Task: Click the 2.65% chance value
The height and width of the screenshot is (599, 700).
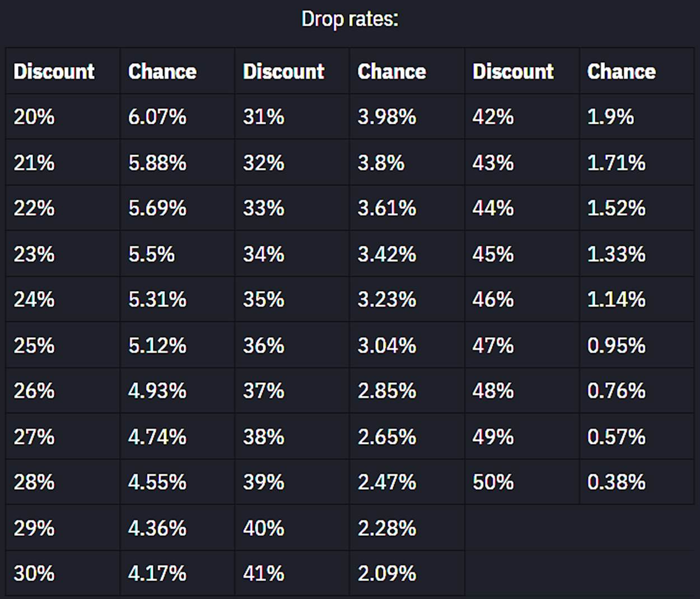Action: [x=387, y=437]
